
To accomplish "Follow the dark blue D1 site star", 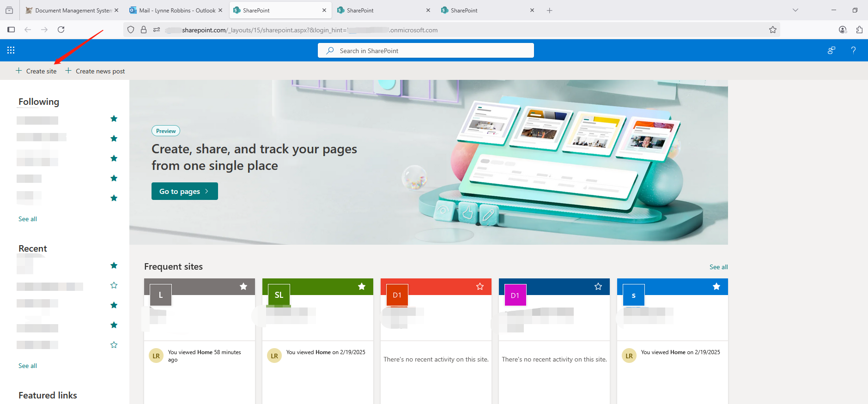I will 598,287.
